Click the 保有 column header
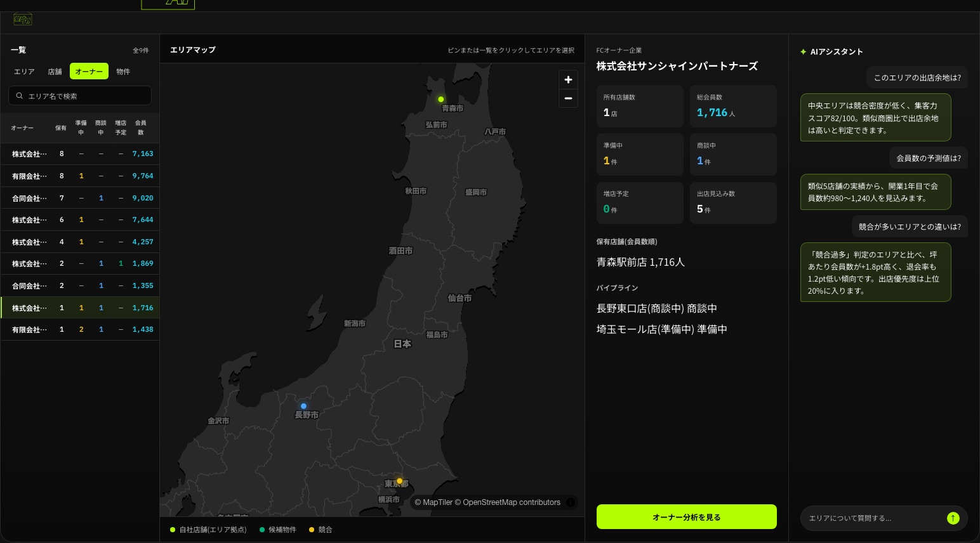The width and height of the screenshot is (980, 543). tap(61, 128)
